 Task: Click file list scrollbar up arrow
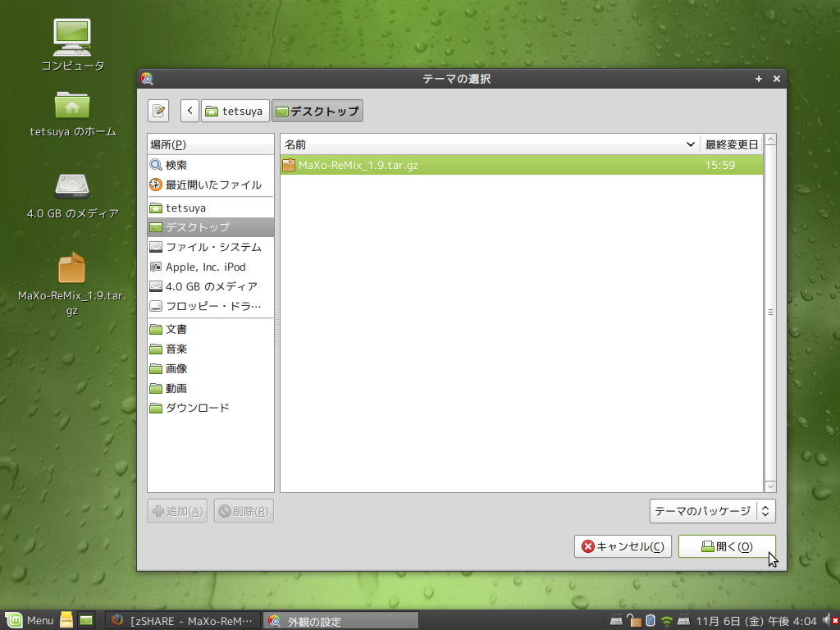pyautogui.click(x=770, y=139)
